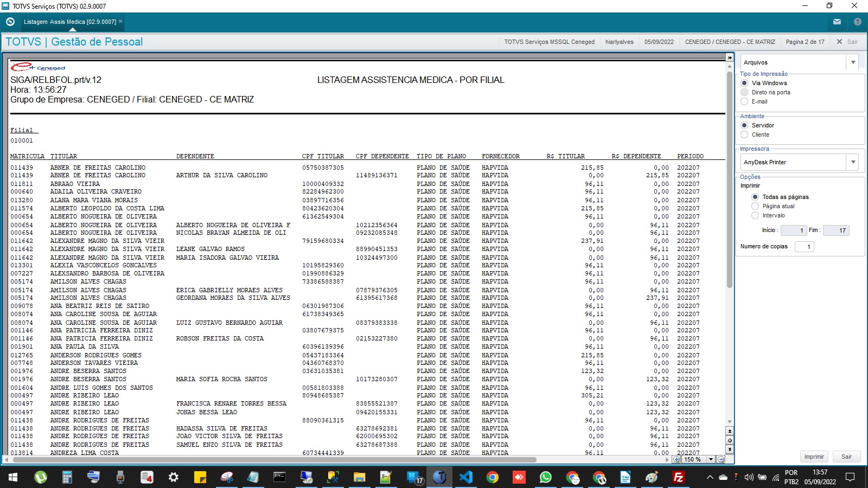The width and height of the screenshot is (868, 488).
Task: Open the AnyDesk Printer selection dropdown
Action: [853, 162]
